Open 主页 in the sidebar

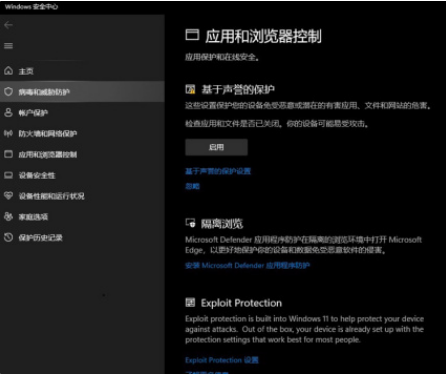[82, 71]
